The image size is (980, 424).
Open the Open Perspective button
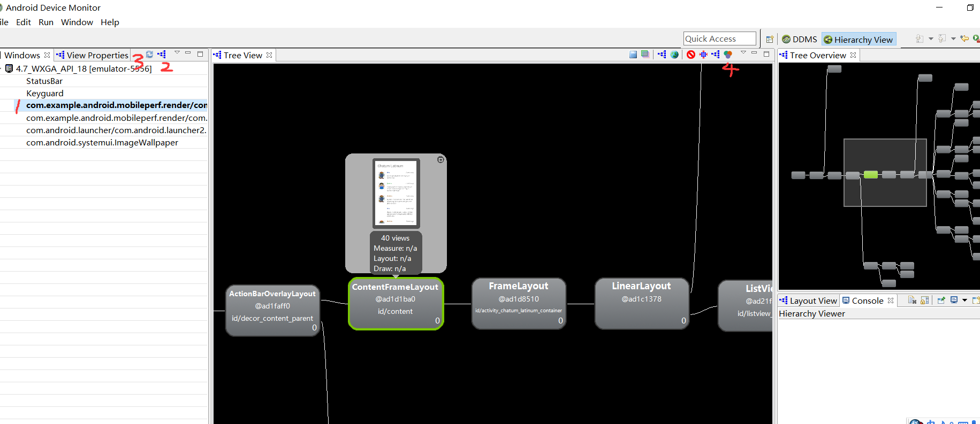point(770,39)
